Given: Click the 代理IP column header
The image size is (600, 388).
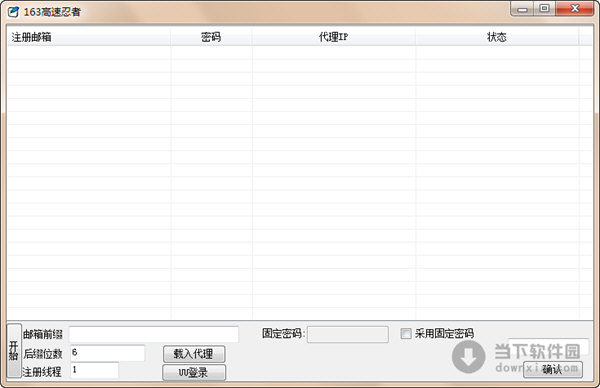Looking at the screenshot, I should pyautogui.click(x=334, y=37).
